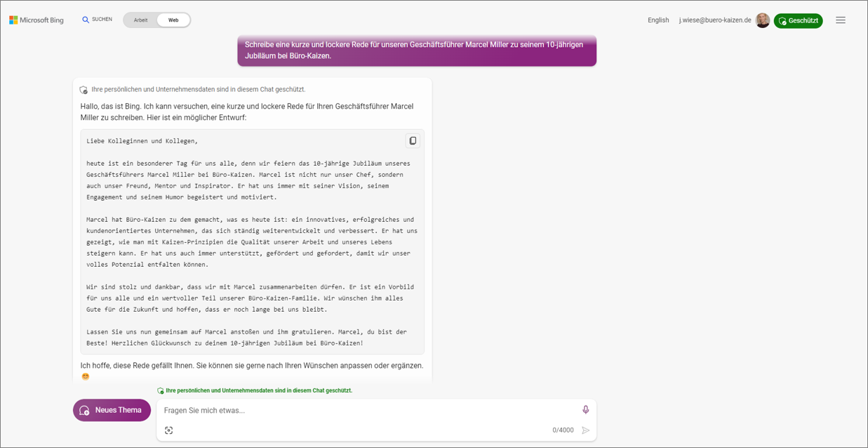Click the paragraph starting 'heute ist ein besonderer Tag'
The width and height of the screenshot is (868, 448).
click(x=249, y=180)
